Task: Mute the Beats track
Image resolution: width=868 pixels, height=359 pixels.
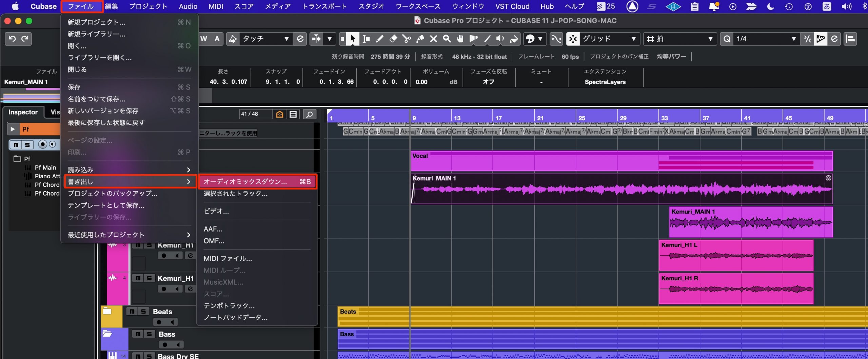Action: point(132,312)
